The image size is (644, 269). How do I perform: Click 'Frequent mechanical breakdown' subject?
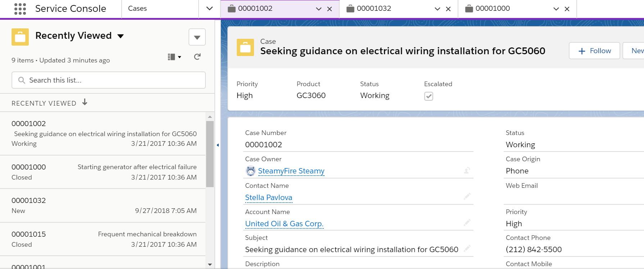147,234
